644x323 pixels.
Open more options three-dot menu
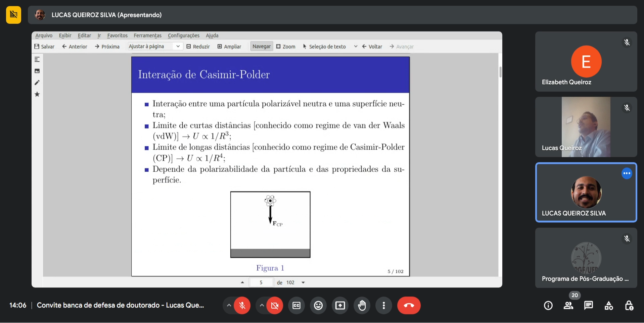[x=384, y=306]
